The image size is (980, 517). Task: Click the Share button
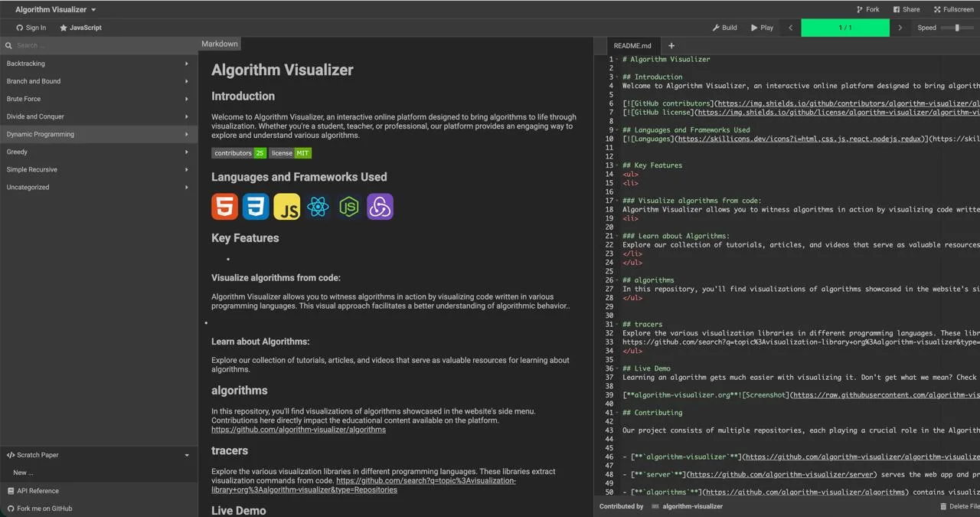[906, 10]
